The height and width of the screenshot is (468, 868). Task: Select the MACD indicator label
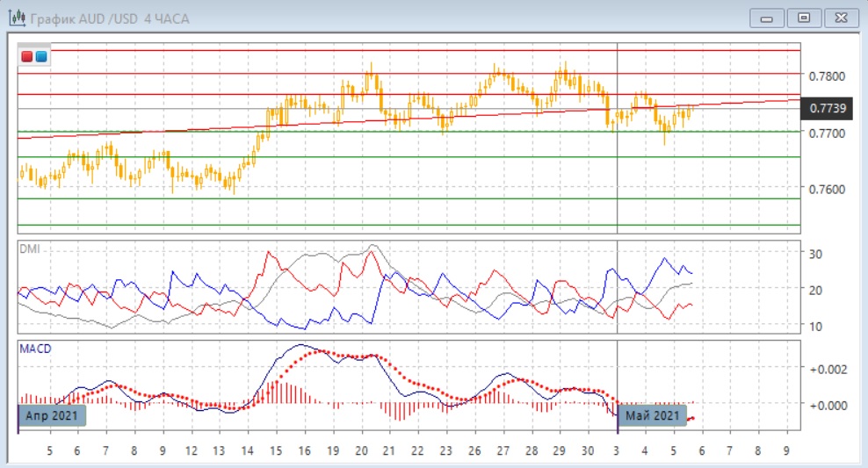(x=35, y=349)
